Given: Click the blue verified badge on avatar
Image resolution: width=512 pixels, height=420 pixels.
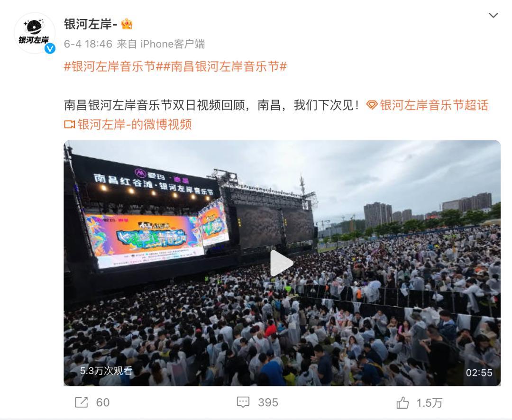Looking at the screenshot, I should [x=50, y=48].
